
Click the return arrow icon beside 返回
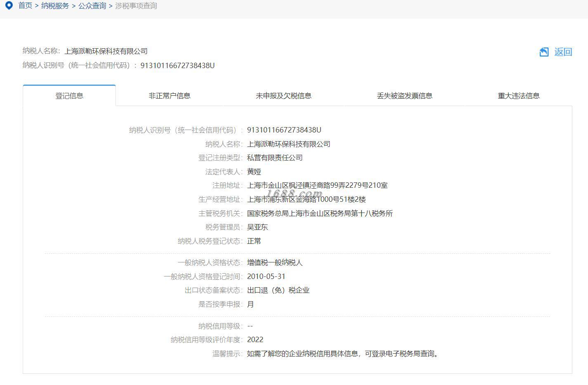(x=544, y=52)
